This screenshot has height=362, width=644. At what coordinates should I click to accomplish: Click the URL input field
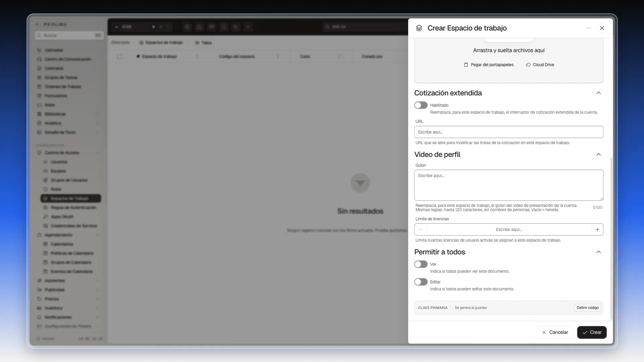coord(508,132)
